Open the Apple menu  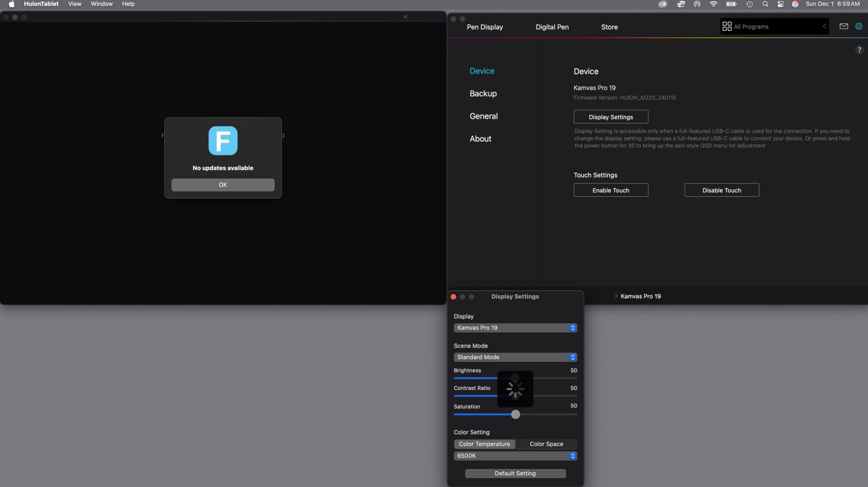pos(11,4)
